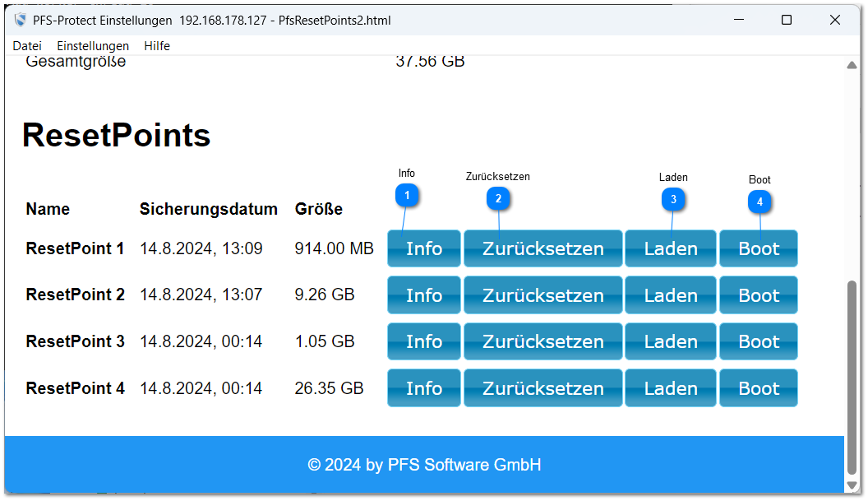Open the Einstellungen menu
This screenshot has height=501, width=868.
(93, 46)
